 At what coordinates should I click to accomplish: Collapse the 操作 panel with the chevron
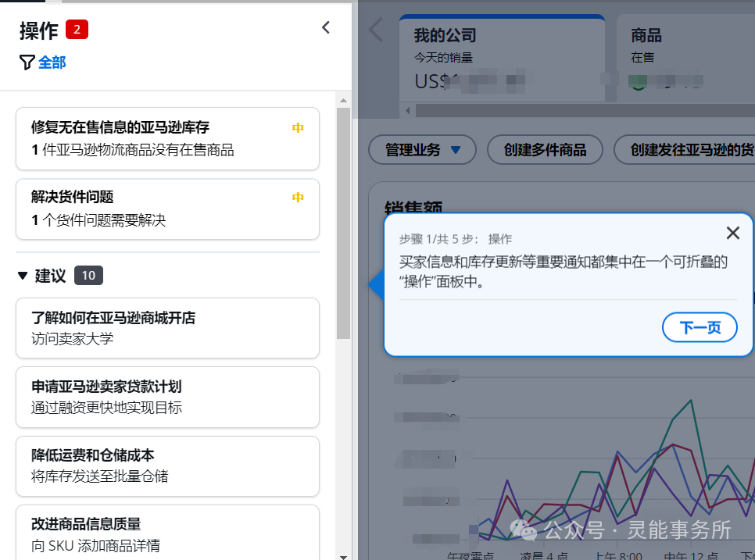click(326, 27)
